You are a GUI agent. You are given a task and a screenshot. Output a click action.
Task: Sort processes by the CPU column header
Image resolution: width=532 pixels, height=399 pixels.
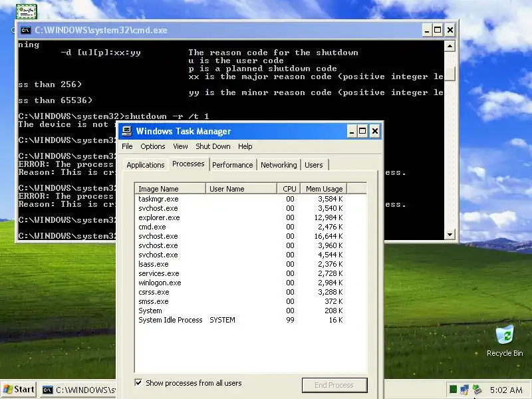tap(289, 189)
